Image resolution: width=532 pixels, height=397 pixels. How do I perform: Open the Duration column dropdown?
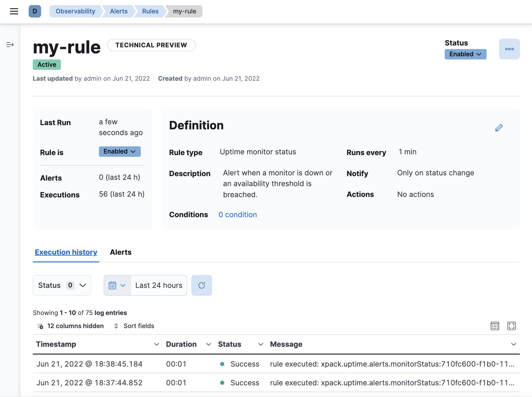(x=209, y=344)
